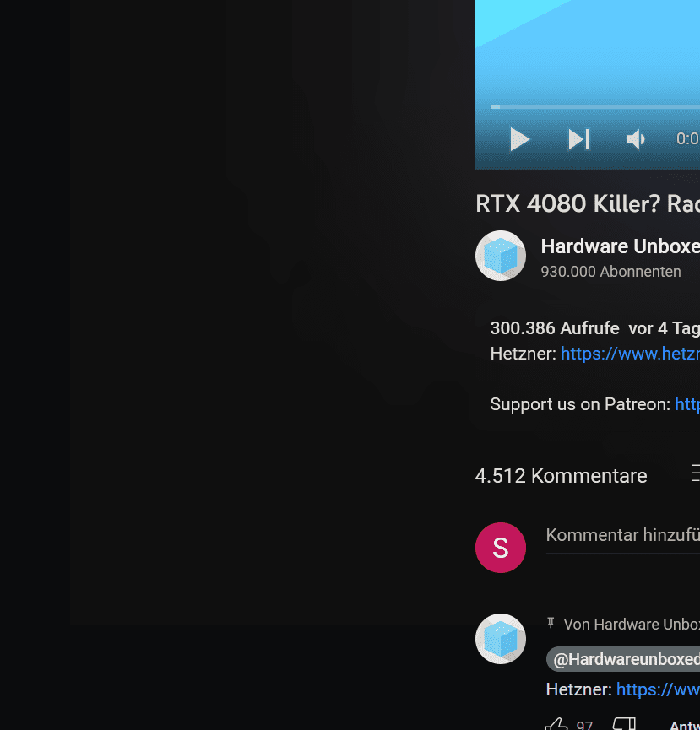700x730 pixels.
Task: Open the Patreon support link
Action: coord(687,404)
